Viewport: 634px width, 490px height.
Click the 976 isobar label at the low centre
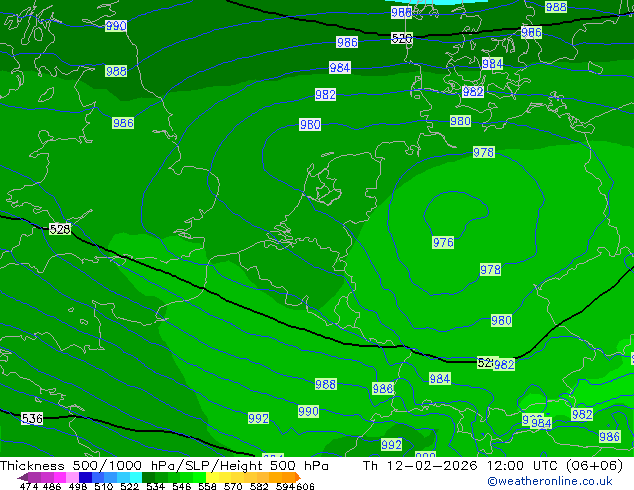point(443,243)
